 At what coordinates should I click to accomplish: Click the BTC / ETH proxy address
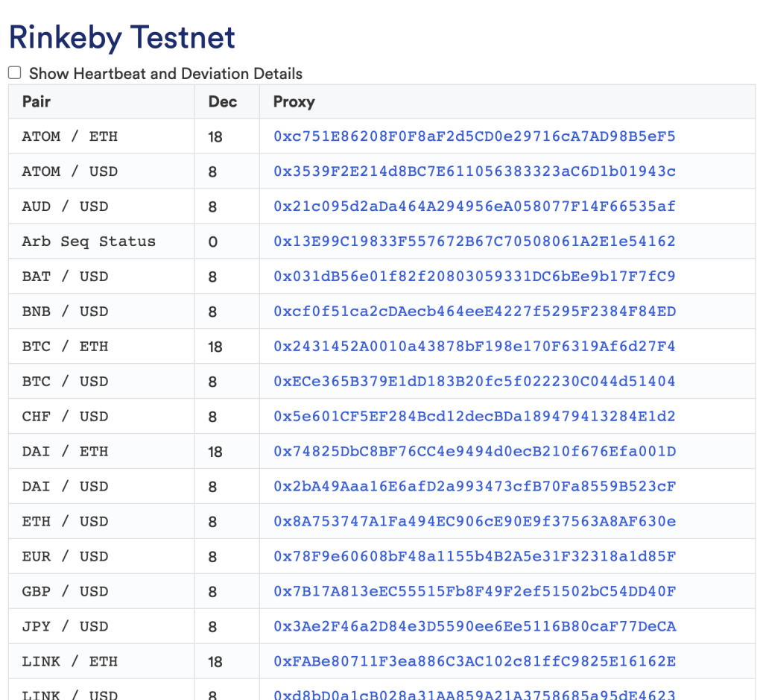point(474,347)
